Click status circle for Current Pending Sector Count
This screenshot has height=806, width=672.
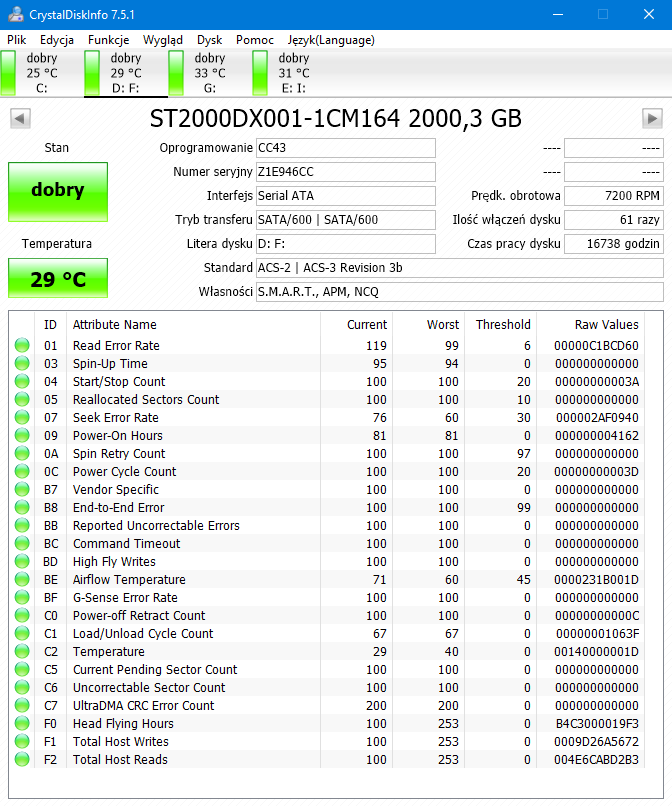click(x=22, y=669)
